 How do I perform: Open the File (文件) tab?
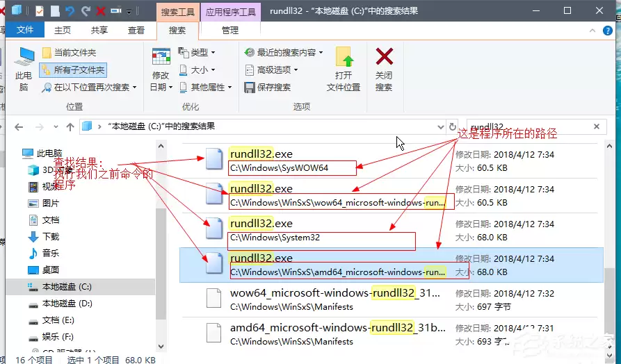click(x=25, y=30)
